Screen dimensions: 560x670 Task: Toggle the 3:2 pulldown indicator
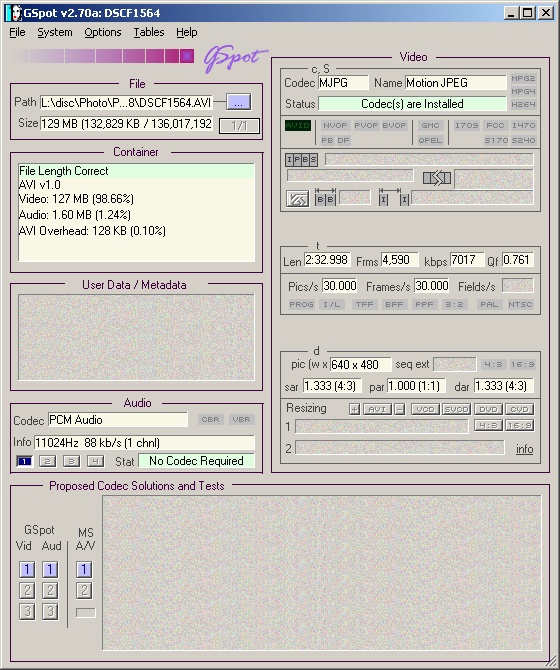[454, 305]
